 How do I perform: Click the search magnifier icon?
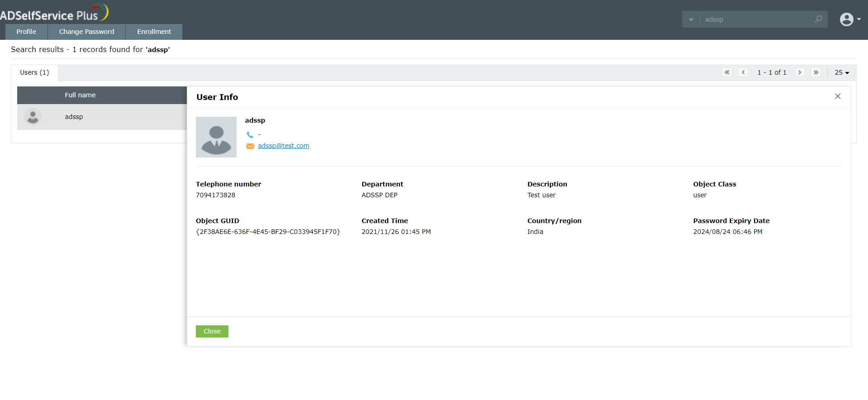(818, 19)
